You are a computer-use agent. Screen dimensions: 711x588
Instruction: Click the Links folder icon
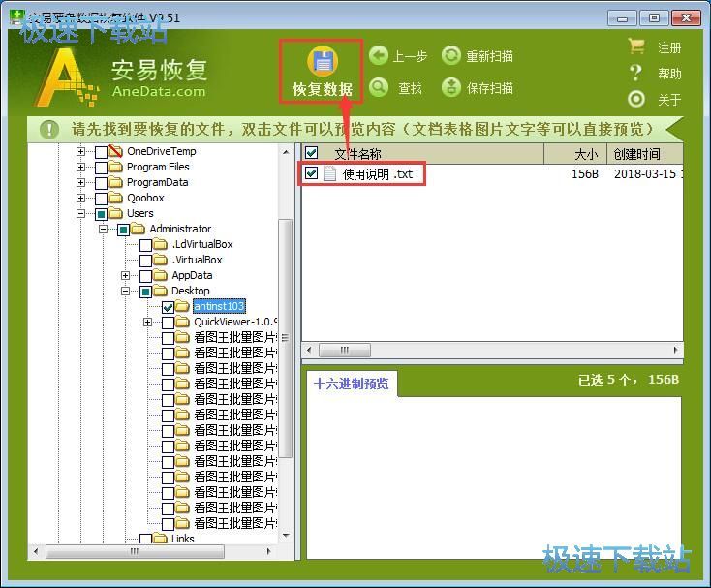(160, 539)
